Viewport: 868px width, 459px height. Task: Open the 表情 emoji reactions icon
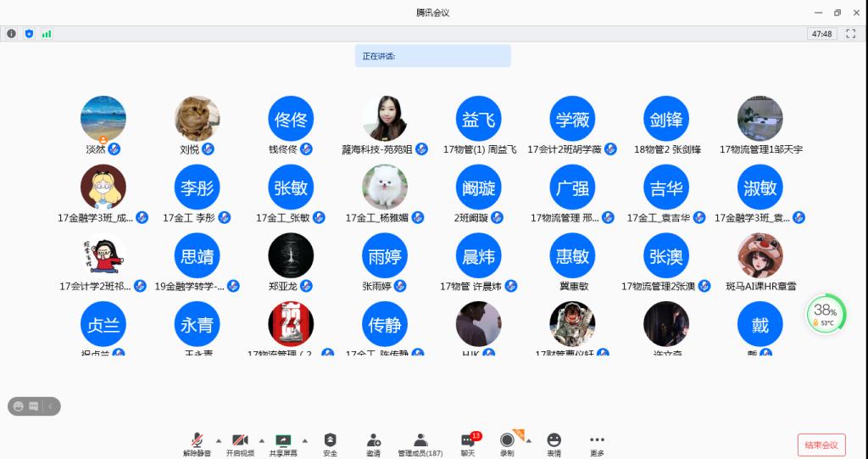pos(554,443)
